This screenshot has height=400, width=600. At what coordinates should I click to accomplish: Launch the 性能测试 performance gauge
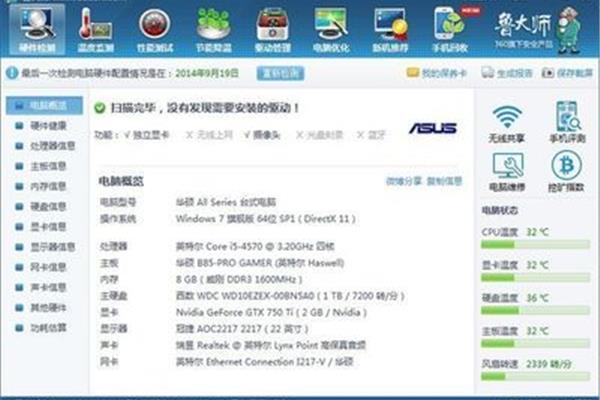155,30
